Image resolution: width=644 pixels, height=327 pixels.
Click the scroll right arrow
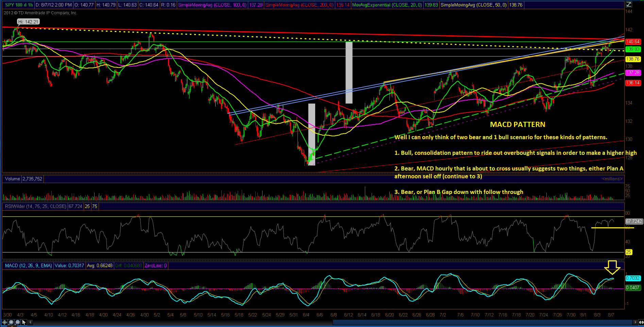click(x=635, y=322)
